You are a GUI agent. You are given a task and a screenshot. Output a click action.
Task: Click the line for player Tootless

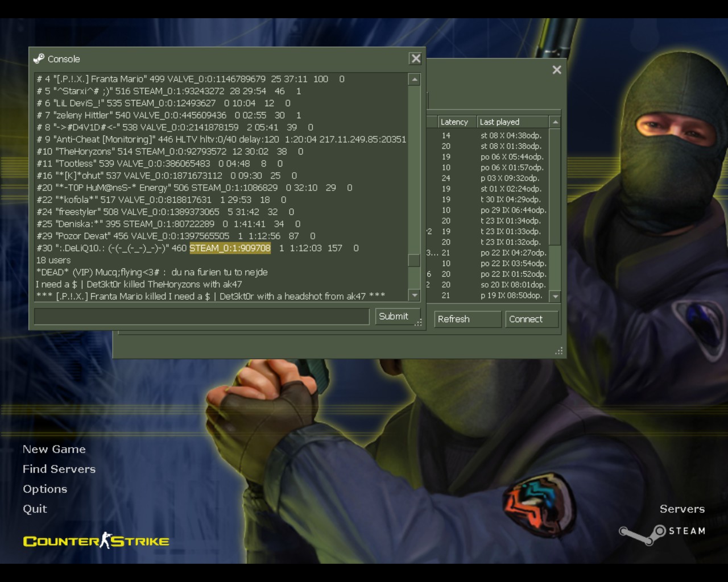tap(160, 164)
